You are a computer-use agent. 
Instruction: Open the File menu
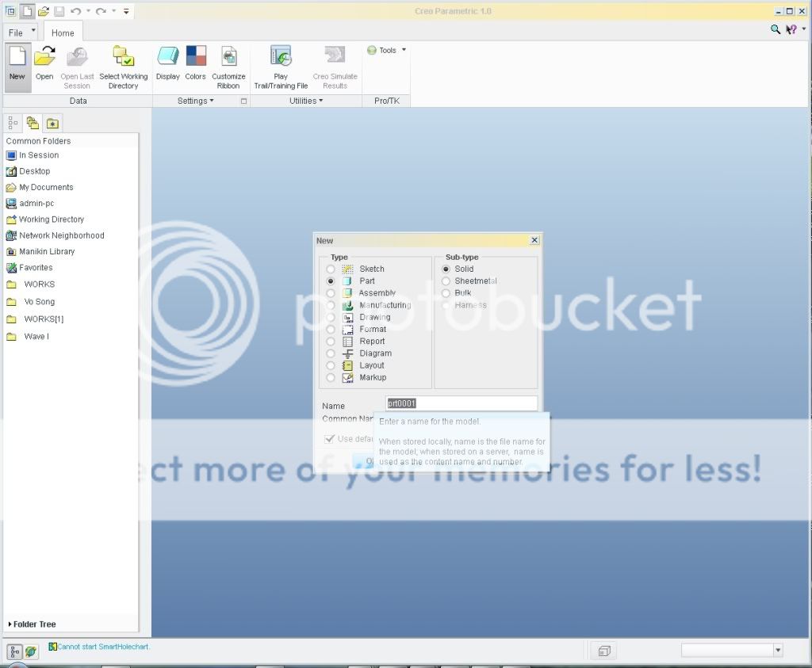point(21,32)
